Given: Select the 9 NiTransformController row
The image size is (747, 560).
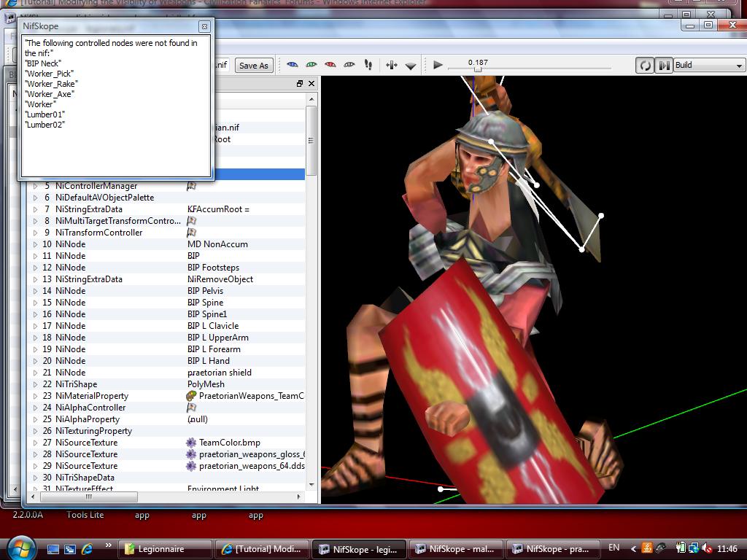Looking at the screenshot, I should coord(166,233).
